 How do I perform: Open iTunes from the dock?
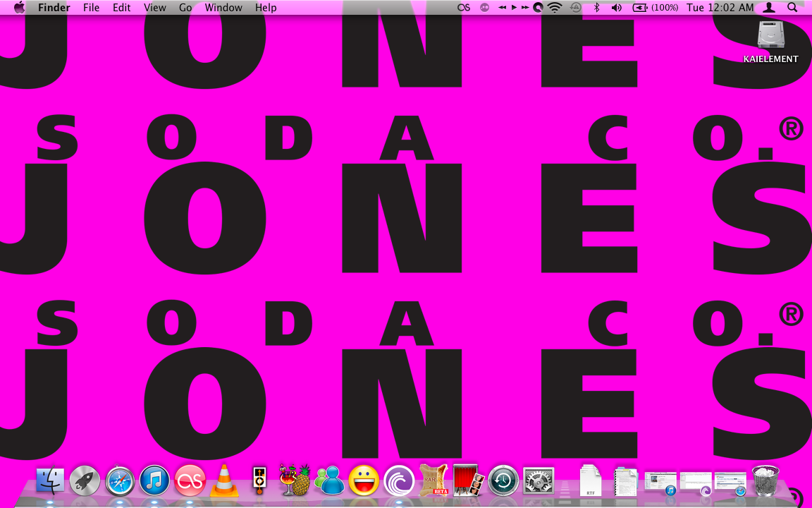coord(155,480)
